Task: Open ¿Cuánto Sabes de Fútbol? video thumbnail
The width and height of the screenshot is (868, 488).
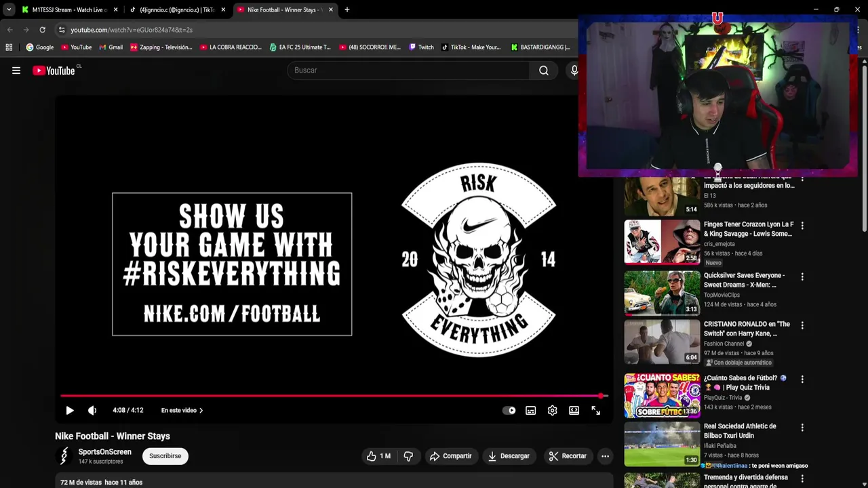Action: click(662, 395)
